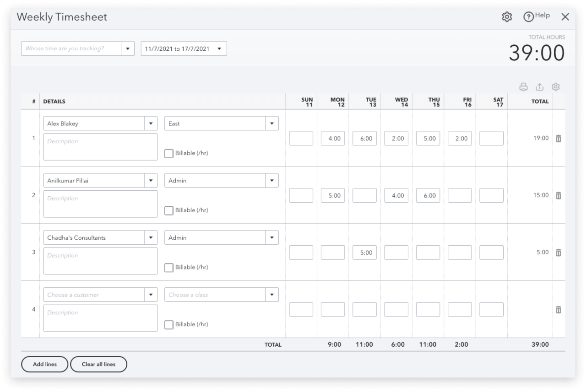
Task: Delete empty line 4 with trash icon
Action: (559, 310)
